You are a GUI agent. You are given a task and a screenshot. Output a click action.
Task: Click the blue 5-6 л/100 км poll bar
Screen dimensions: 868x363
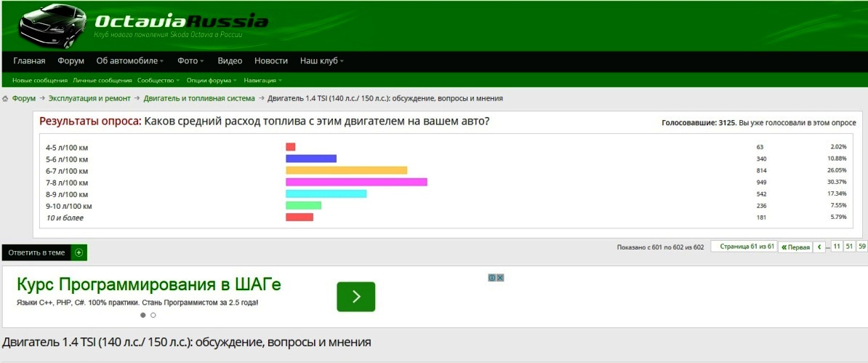311,159
